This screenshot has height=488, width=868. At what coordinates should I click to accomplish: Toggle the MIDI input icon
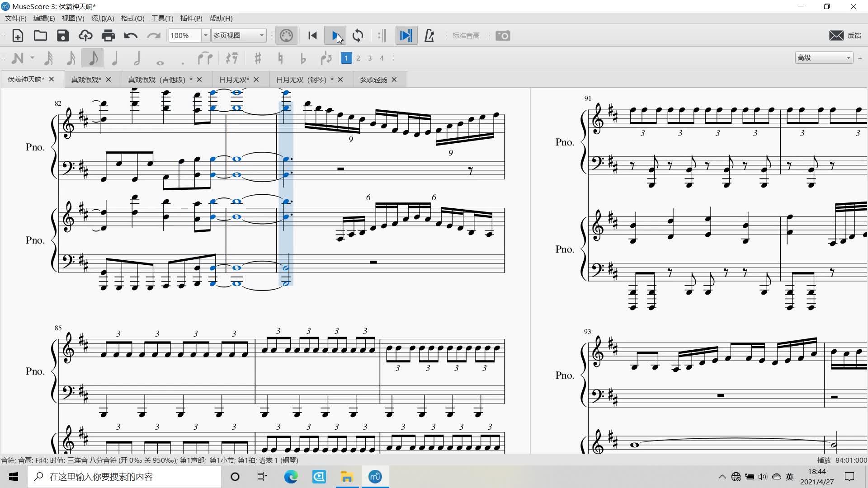click(286, 36)
